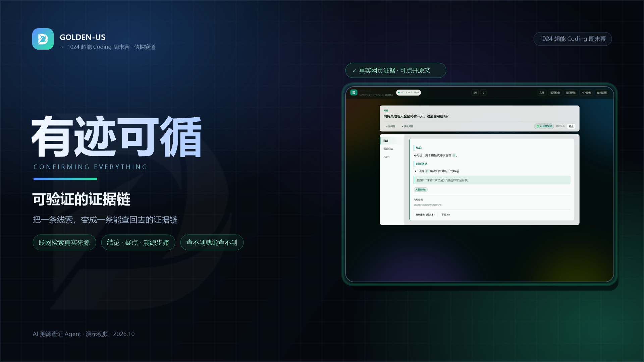Screen dimensions: 644x362
Task: Click the 停止 button
Action: point(571,126)
